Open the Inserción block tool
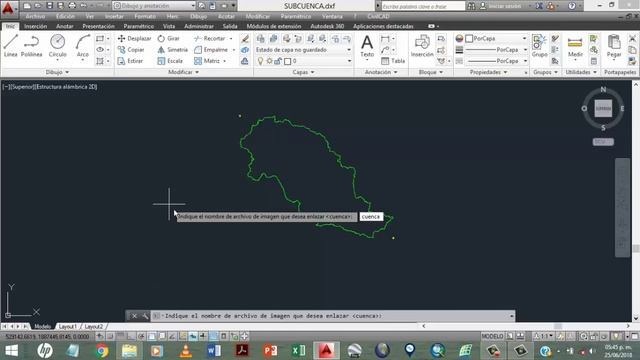640x360 pixels. point(422,46)
